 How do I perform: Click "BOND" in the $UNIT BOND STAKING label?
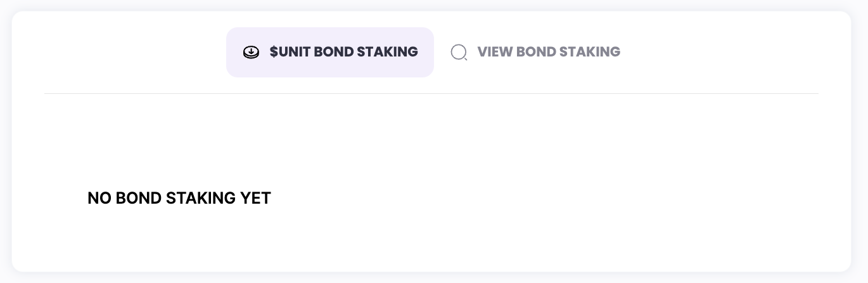tap(334, 52)
